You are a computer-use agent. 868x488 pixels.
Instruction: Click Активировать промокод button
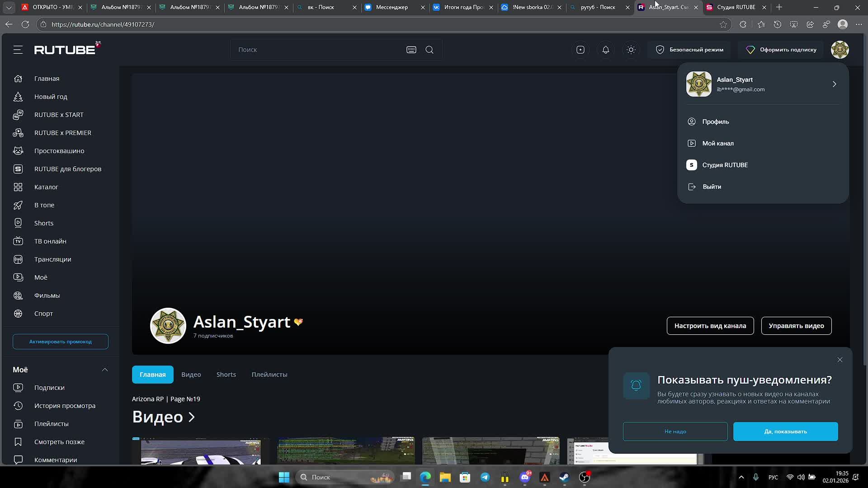point(61,342)
